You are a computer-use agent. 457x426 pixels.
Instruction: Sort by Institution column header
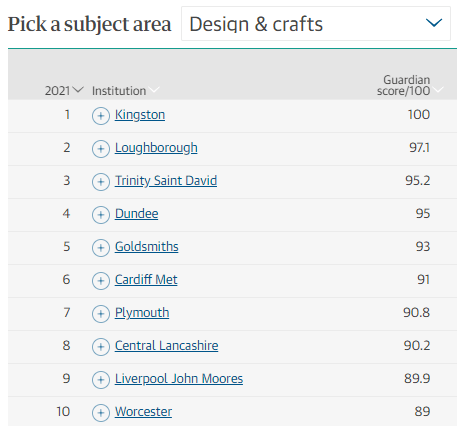click(126, 90)
